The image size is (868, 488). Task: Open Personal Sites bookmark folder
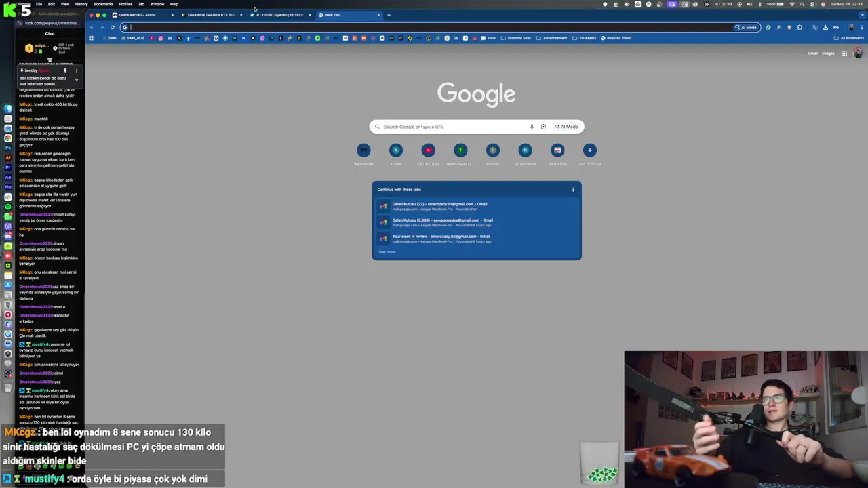(515, 38)
